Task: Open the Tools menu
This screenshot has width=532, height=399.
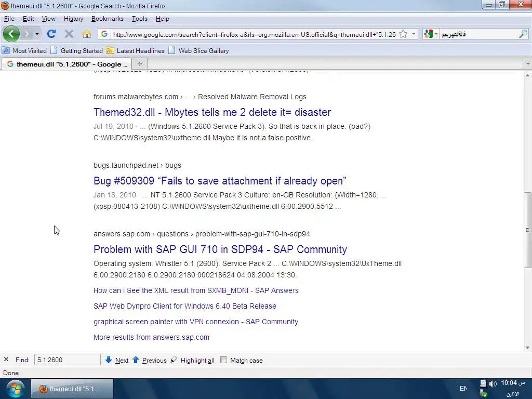Action: 139,19
